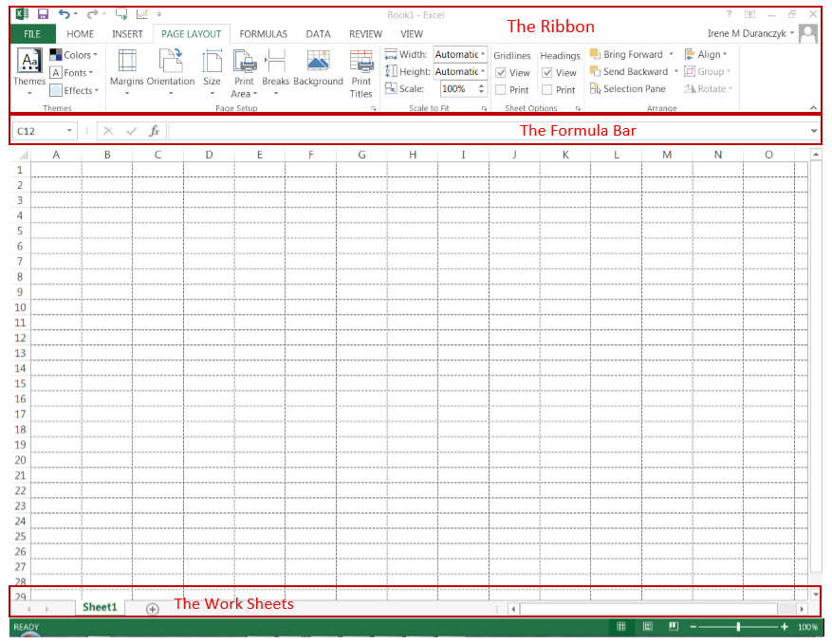This screenshot has width=832, height=644.
Task: Click the Help question mark icon
Action: [x=729, y=14]
